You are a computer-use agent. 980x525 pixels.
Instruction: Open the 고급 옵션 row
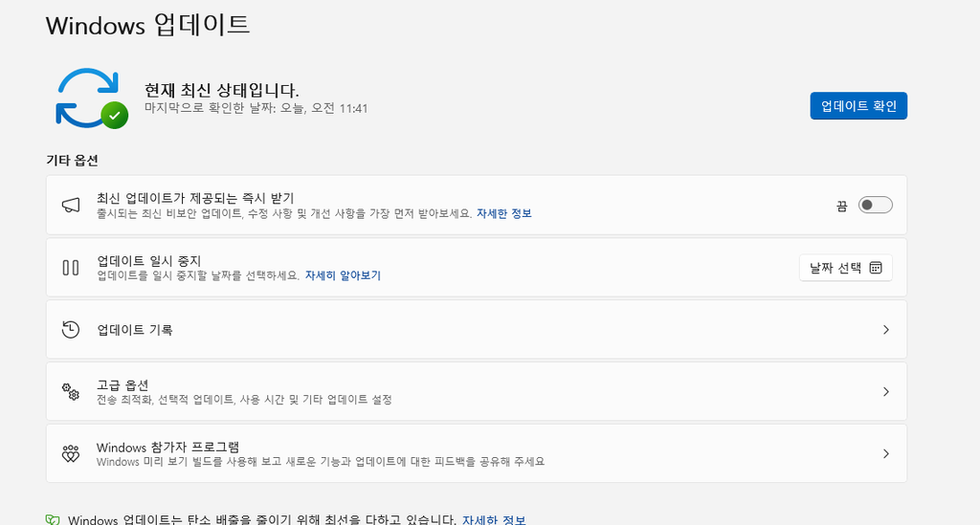477,391
